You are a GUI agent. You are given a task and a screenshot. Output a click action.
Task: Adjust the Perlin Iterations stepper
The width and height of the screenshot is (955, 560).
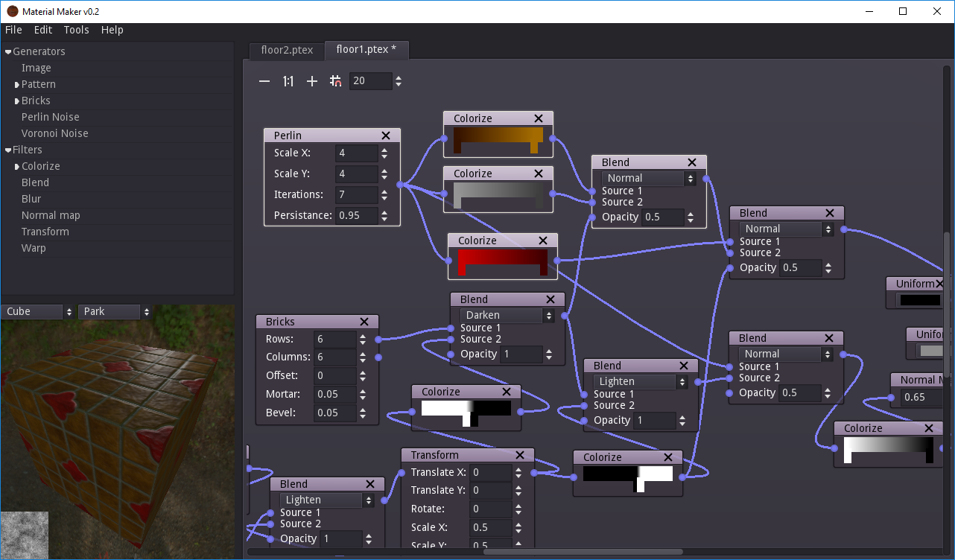(384, 194)
